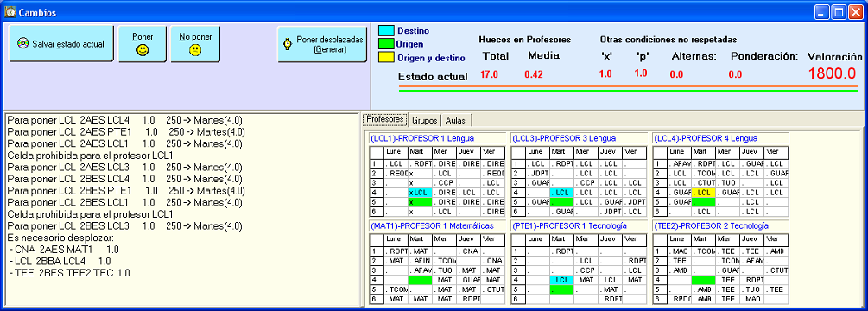The image size is (868, 311).
Task: Select line 'Para poner LCL 2AES LCL3'
Action: point(125,167)
